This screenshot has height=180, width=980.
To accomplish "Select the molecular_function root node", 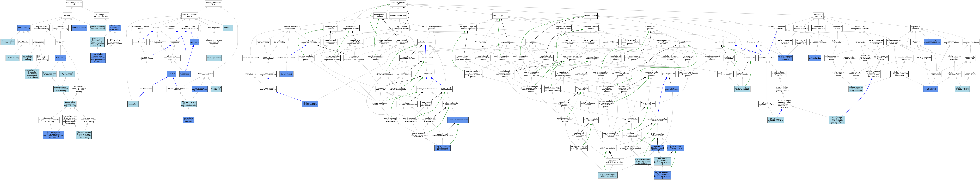I will pyautogui.click(x=74, y=3).
